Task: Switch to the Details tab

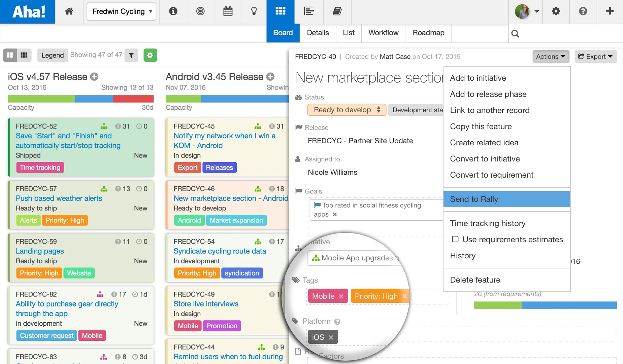Action: pos(318,33)
